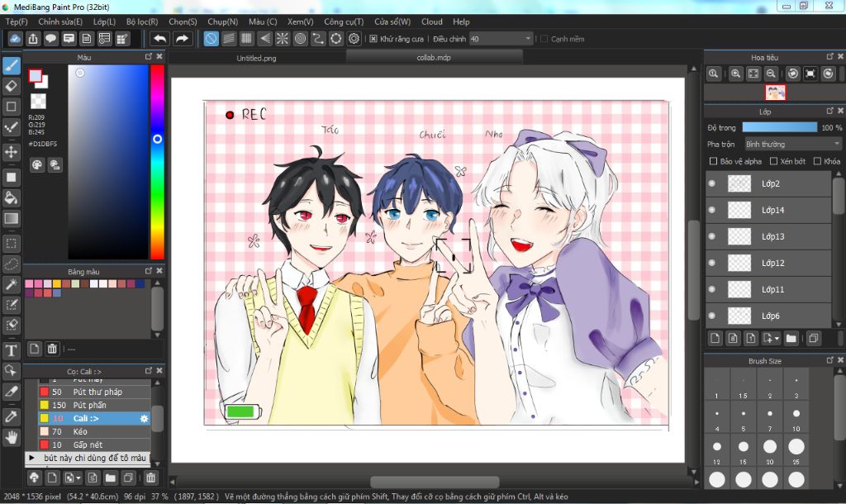Click the Undo arrow
The image size is (846, 504).
tap(159, 38)
